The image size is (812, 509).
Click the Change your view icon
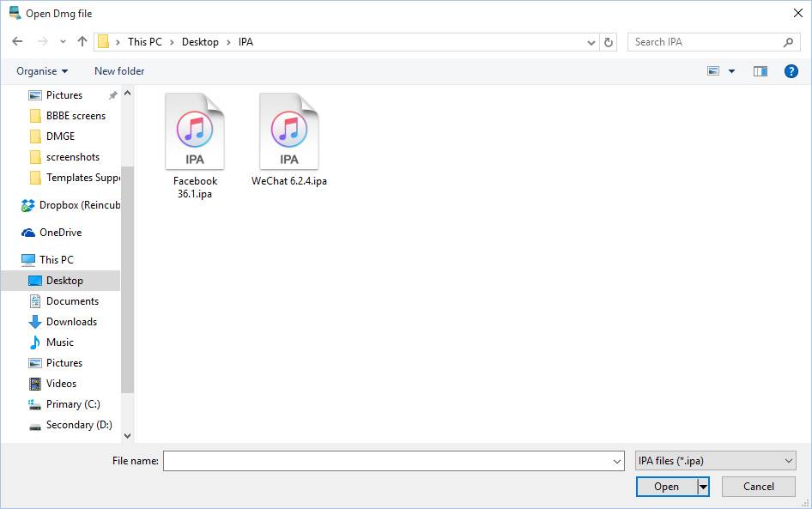[x=713, y=71]
